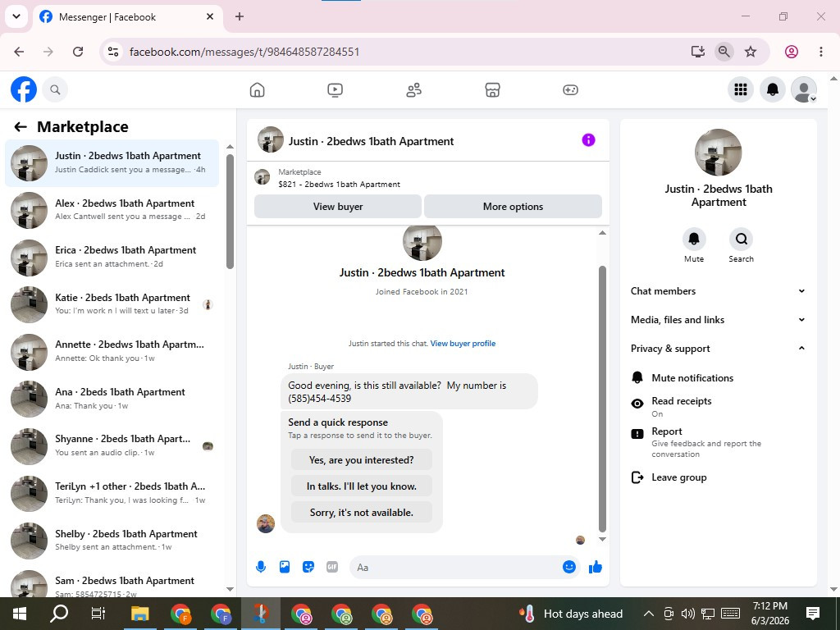The height and width of the screenshot is (630, 840).
Task: Click the Facebook logo icon
Action: pyautogui.click(x=24, y=89)
